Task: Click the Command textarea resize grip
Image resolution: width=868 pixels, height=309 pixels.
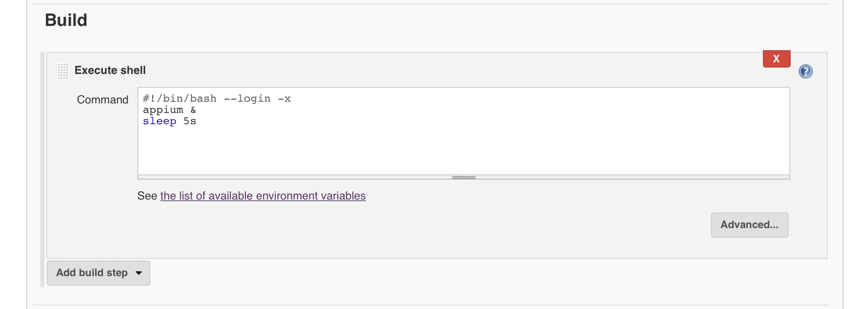Action: pos(463,177)
